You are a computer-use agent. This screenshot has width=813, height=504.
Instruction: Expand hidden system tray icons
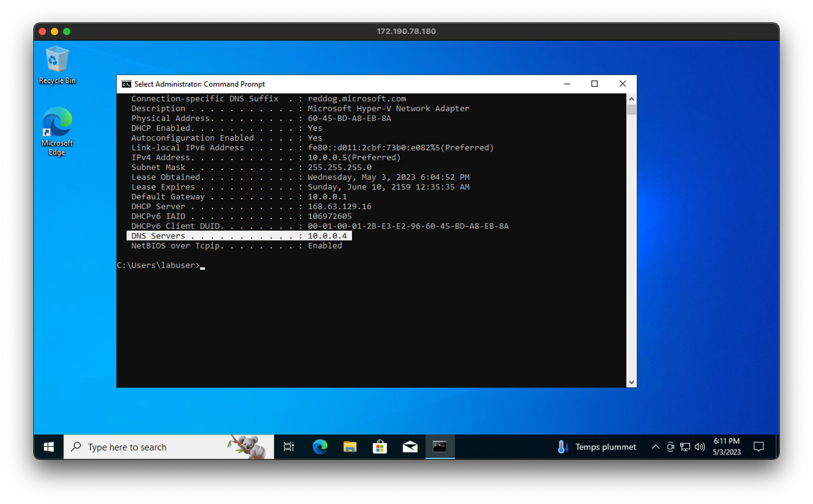pyautogui.click(x=655, y=446)
